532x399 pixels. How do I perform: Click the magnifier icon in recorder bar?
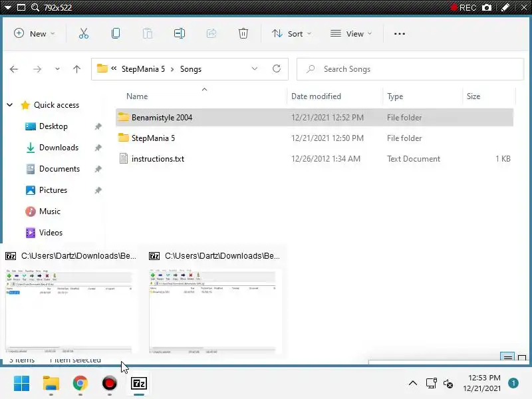[x=35, y=7]
